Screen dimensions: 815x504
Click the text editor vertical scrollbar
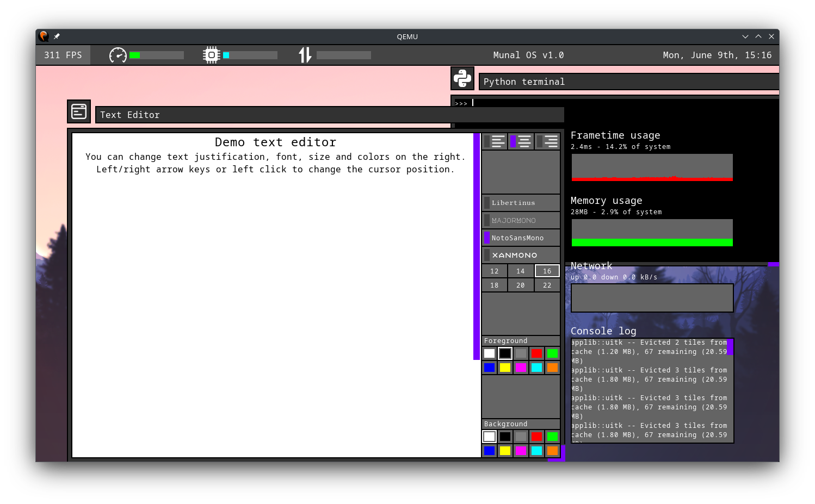(x=477, y=246)
